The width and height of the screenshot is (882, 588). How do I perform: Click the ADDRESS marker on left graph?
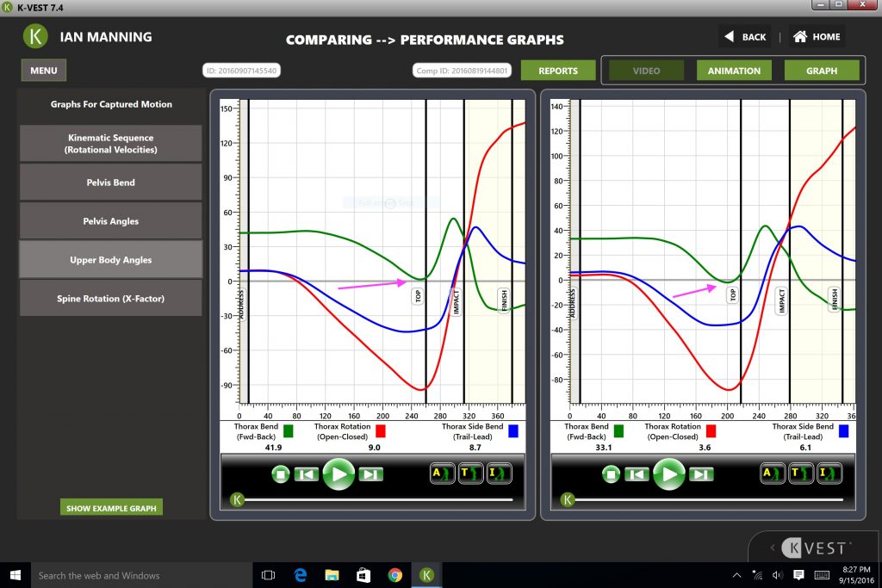[x=242, y=304]
